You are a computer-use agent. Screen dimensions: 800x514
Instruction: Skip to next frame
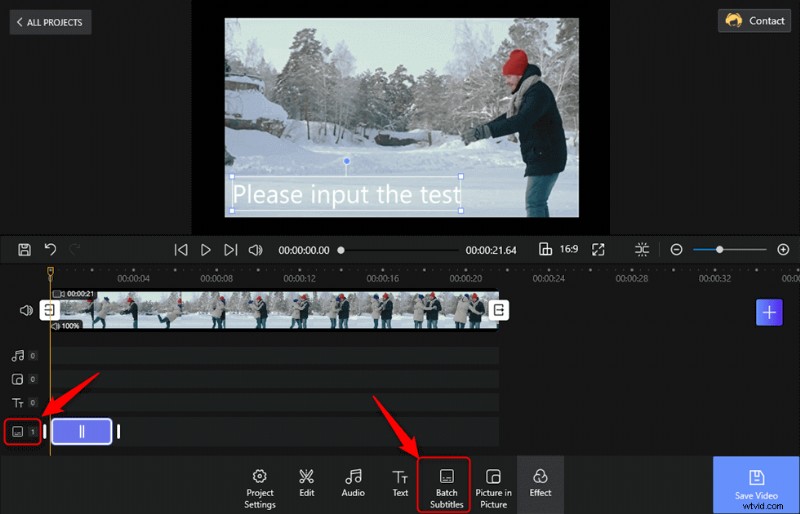231,250
